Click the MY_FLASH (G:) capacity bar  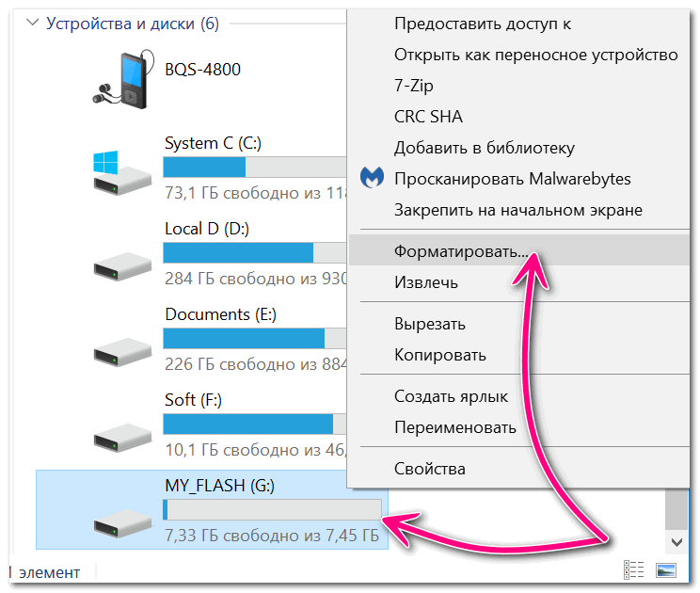(x=272, y=509)
